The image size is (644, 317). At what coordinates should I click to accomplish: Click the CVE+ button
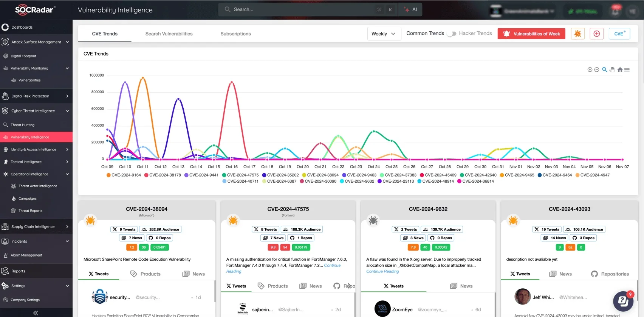pyautogui.click(x=619, y=34)
